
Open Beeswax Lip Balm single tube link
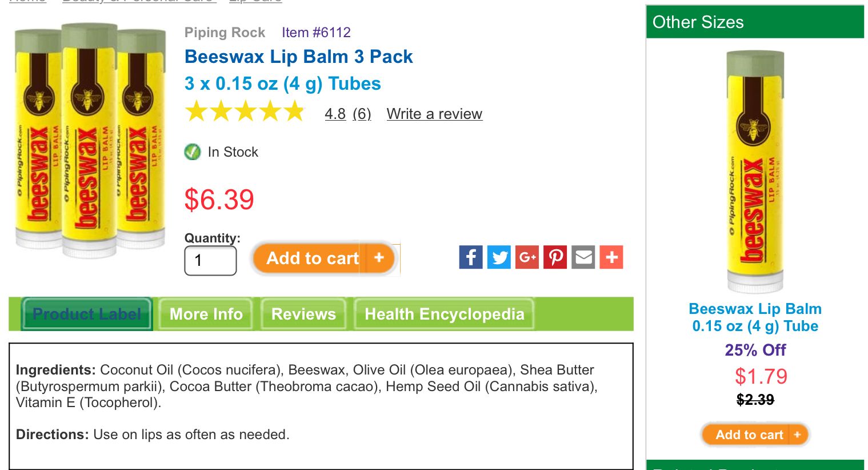pyautogui.click(x=755, y=317)
